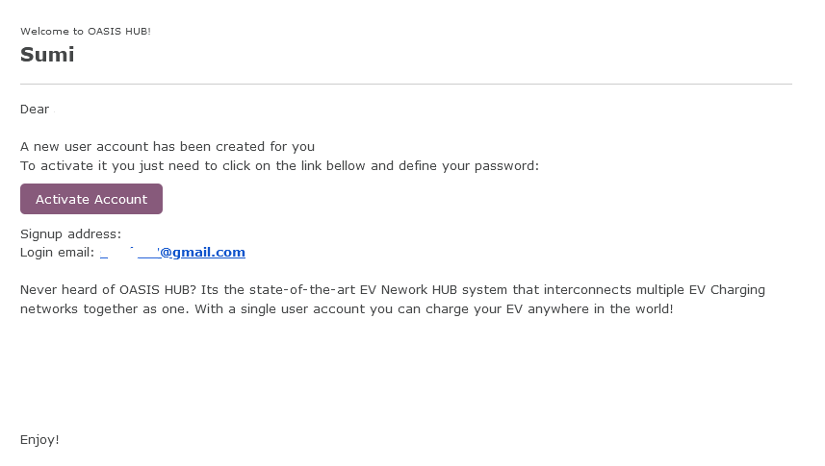Select the 'Sumi' heading
The width and height of the screenshot is (825, 466).
coord(47,55)
